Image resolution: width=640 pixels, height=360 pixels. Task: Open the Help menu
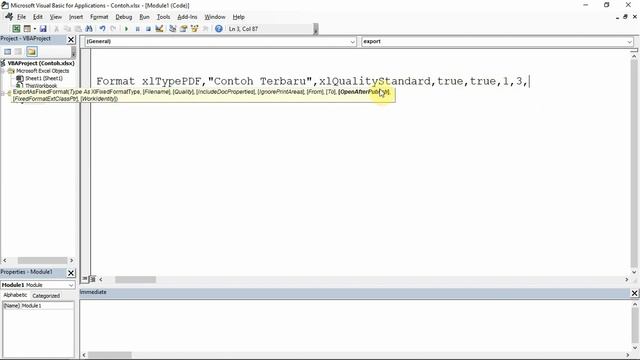click(x=238, y=17)
